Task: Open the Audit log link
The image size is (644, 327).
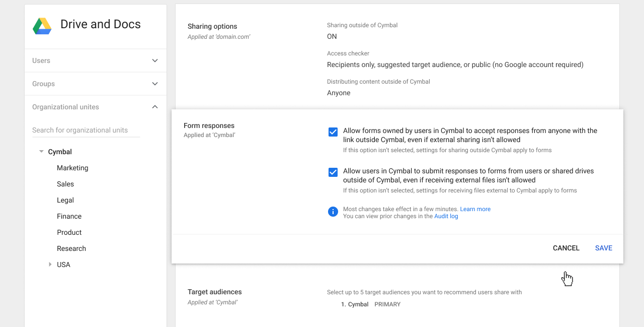Action: click(446, 216)
